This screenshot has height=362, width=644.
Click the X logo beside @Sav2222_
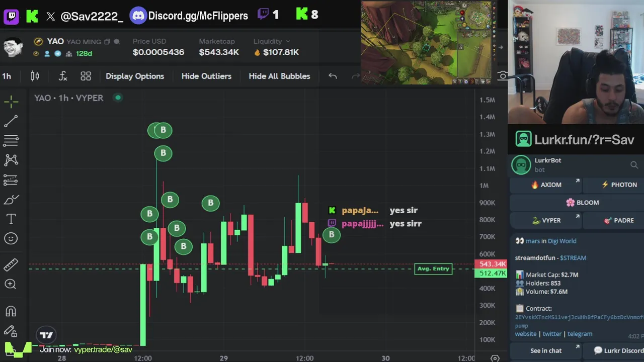point(50,16)
